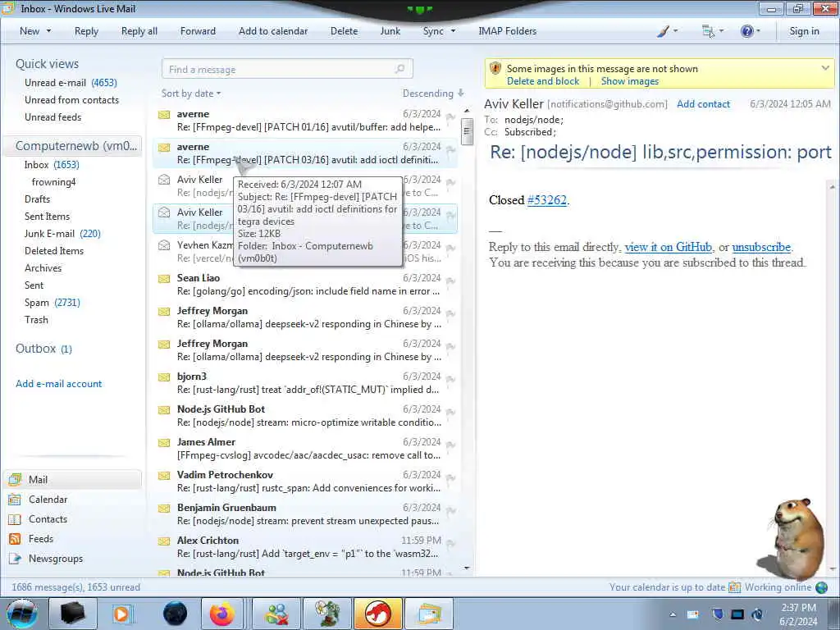Click message list scrollbar thumb

pos(467,131)
